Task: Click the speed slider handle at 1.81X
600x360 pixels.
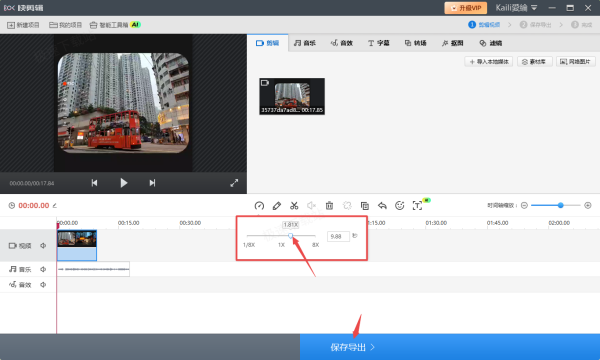Action: (290, 236)
